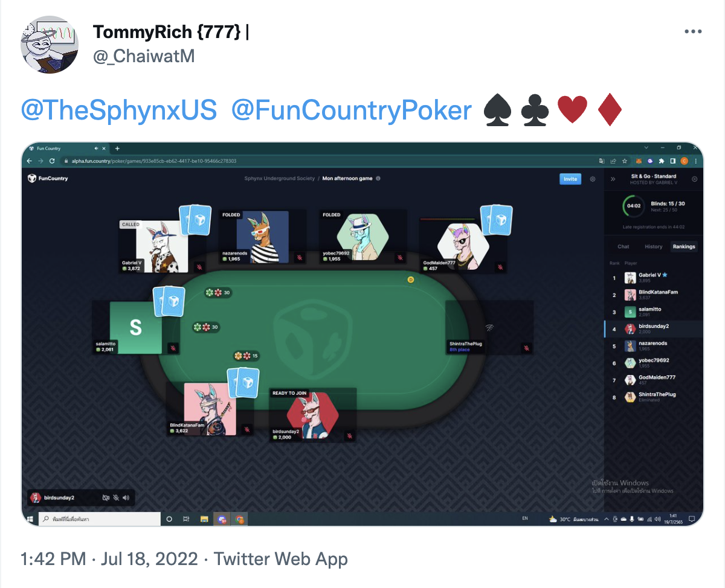Open the round game options icon by Sit & Go
This screenshot has width=725, height=588.
point(694,179)
